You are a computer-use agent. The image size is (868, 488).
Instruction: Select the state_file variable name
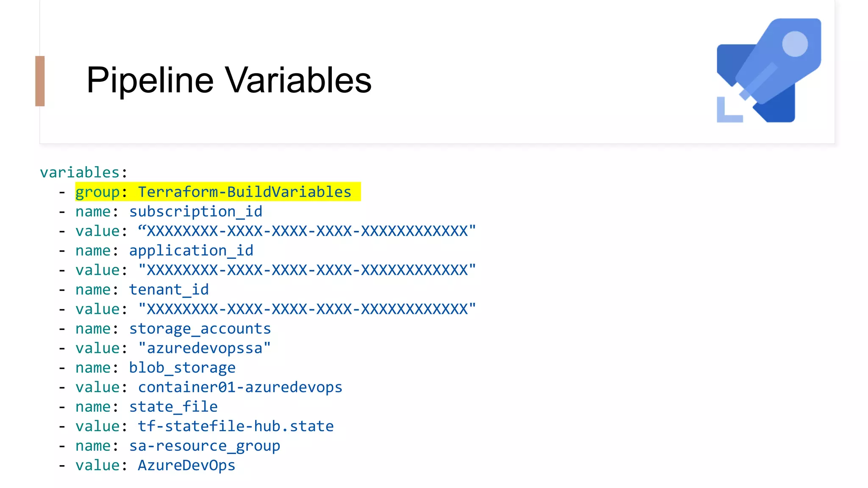173,407
